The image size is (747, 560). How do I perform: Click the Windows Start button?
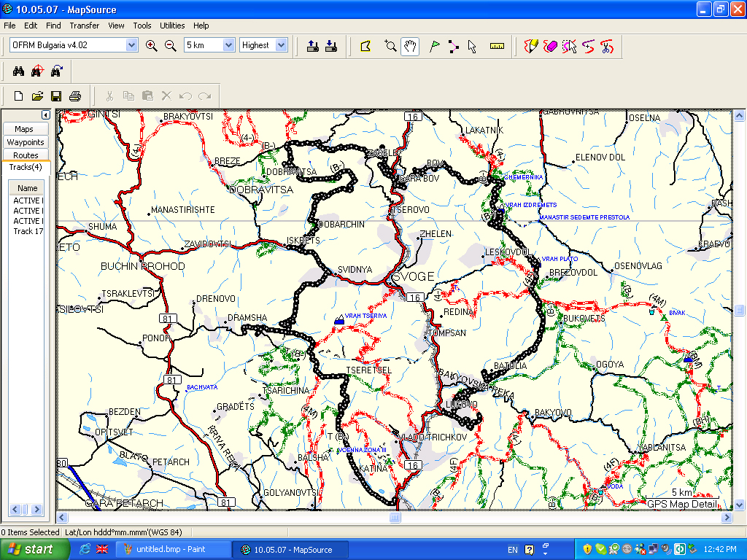(29, 549)
